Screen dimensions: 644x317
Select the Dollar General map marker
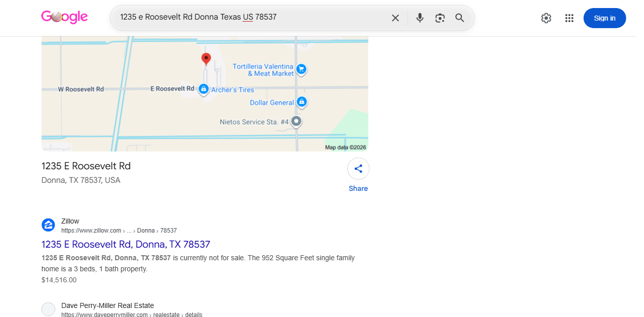pos(301,102)
